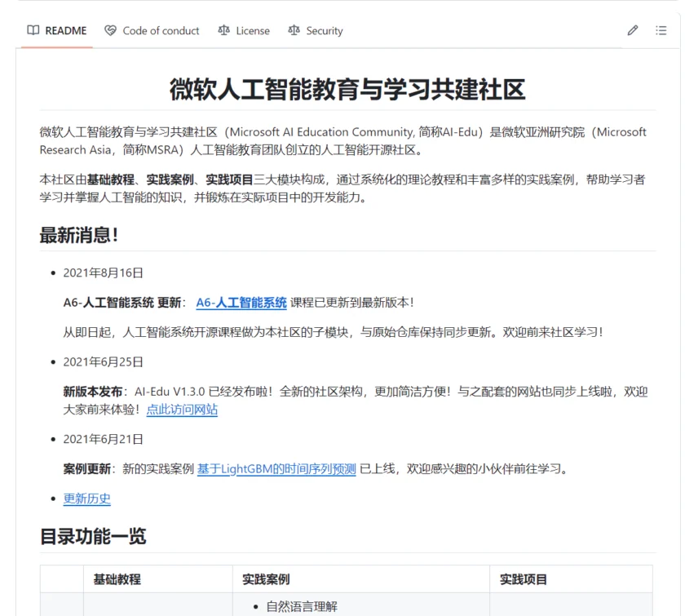Click the 基础教程 table header
This screenshot has width=685, height=616.
click(117, 579)
